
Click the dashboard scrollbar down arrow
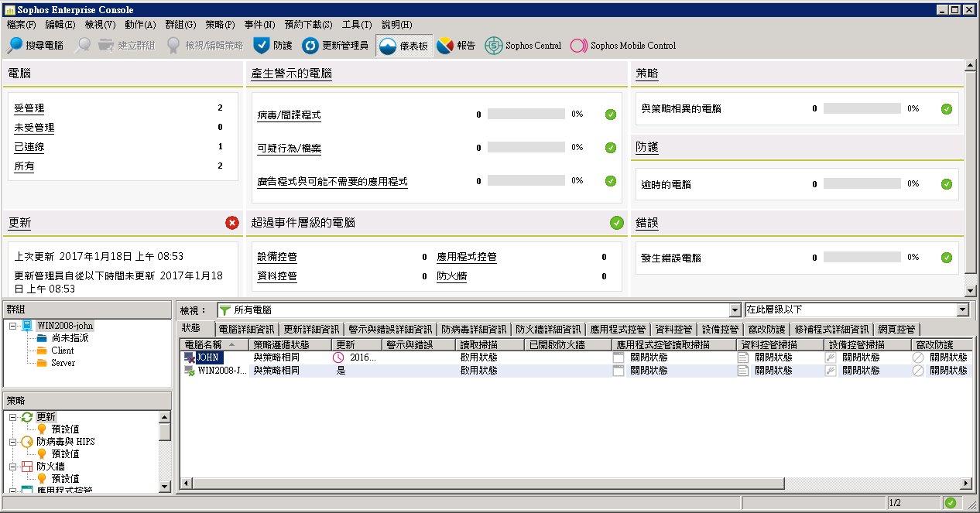coord(971,290)
